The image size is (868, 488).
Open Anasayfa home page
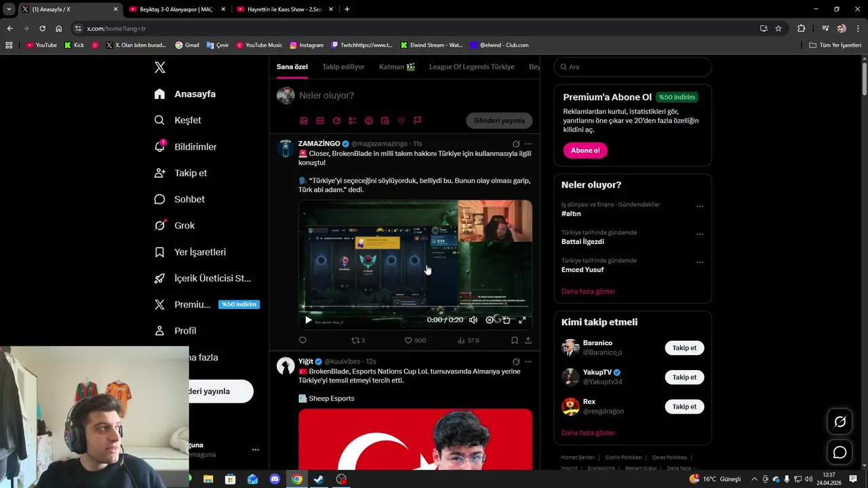(185, 94)
